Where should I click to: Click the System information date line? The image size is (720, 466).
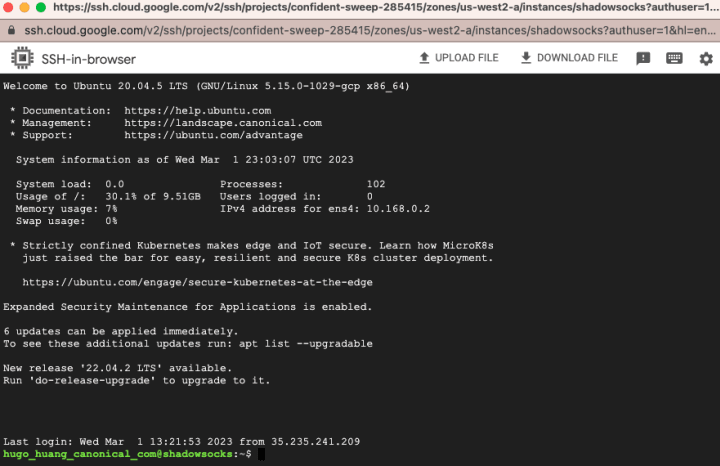click(185, 160)
